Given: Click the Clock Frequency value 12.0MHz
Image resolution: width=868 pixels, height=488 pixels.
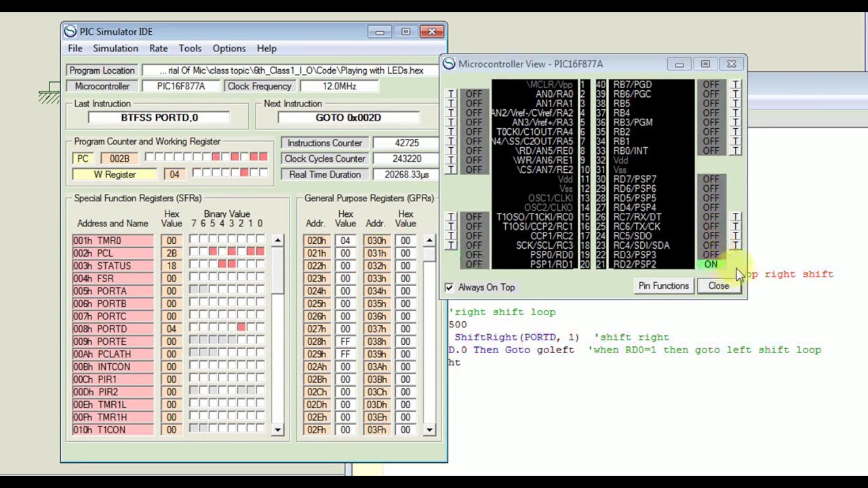Looking at the screenshot, I should tap(340, 86).
